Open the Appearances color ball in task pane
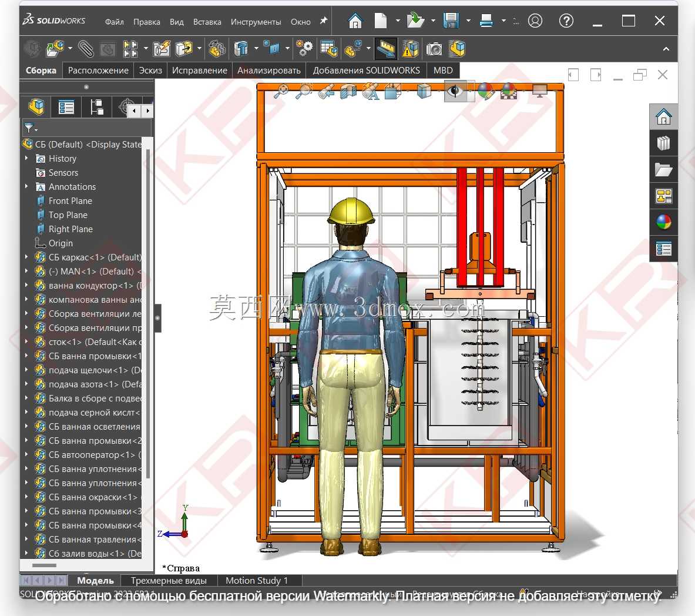This screenshot has height=616, width=695. 663,222
